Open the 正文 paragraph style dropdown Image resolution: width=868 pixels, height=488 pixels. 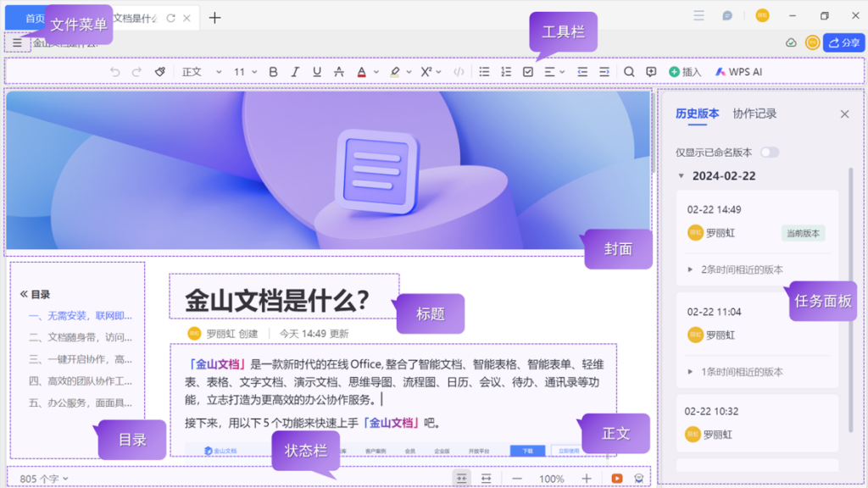click(202, 72)
